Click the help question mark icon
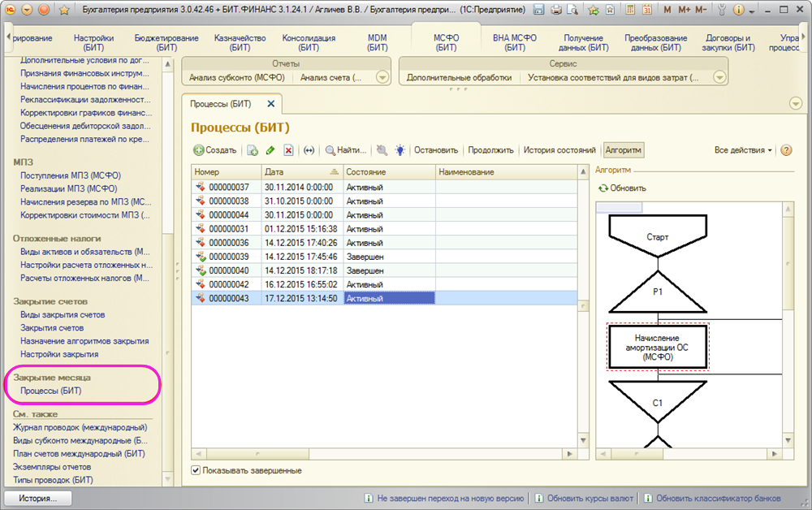Viewport: 812px width, 510px height. 786,150
